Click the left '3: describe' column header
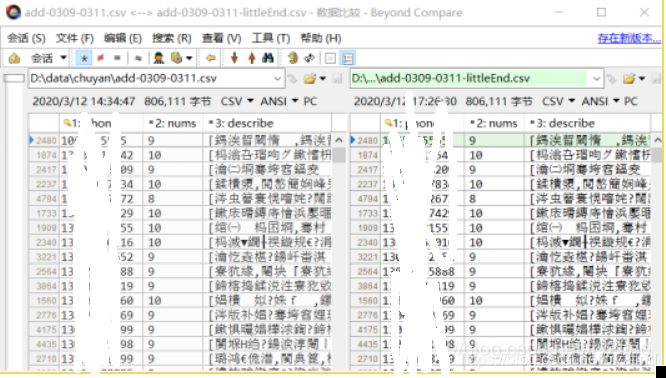This screenshot has width=666, height=378. tap(268, 124)
